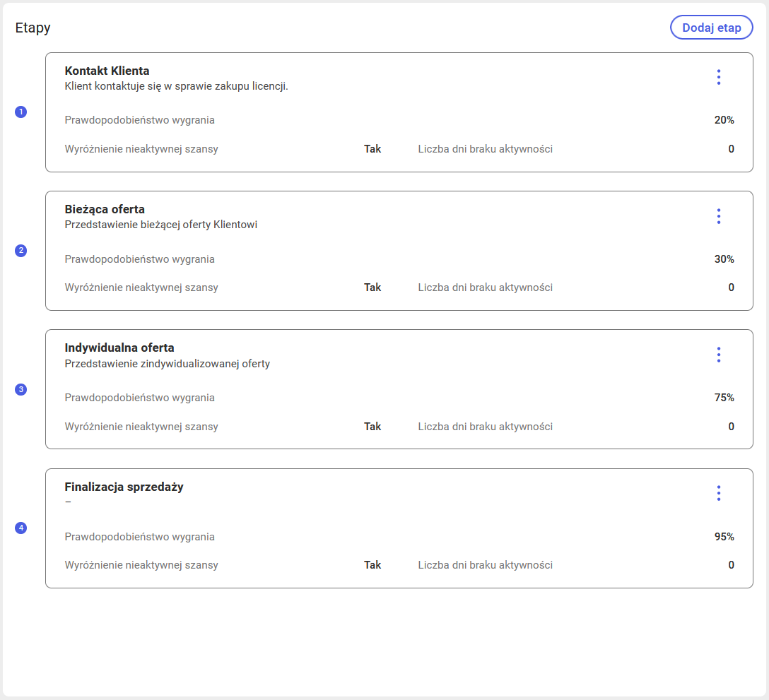The height and width of the screenshot is (700, 769).
Task: Open three-dot menu for Bieżąca oferta stage
Action: coord(718,216)
